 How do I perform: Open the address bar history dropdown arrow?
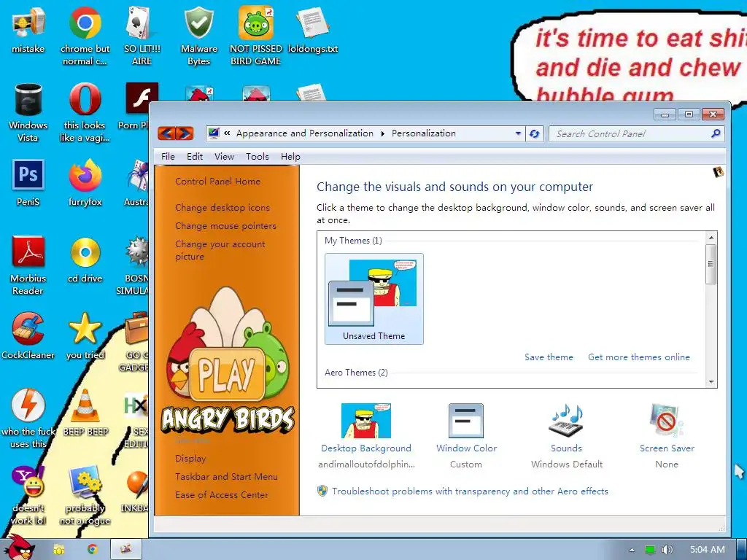tap(518, 134)
